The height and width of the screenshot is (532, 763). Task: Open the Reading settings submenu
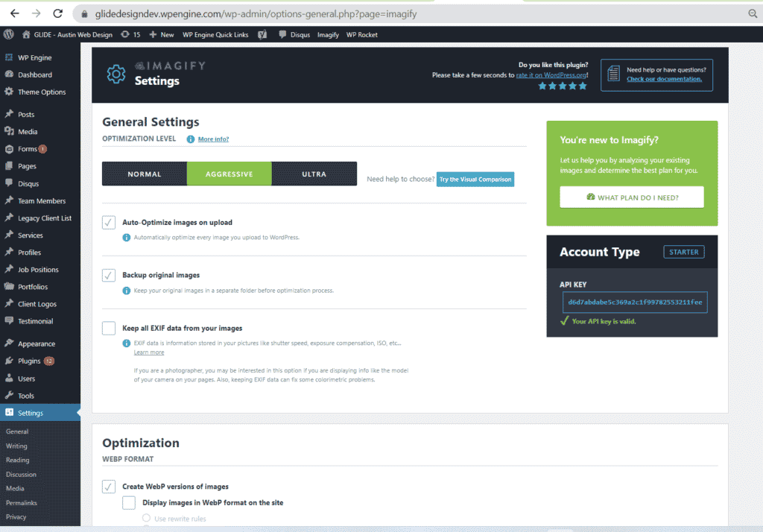coord(18,460)
